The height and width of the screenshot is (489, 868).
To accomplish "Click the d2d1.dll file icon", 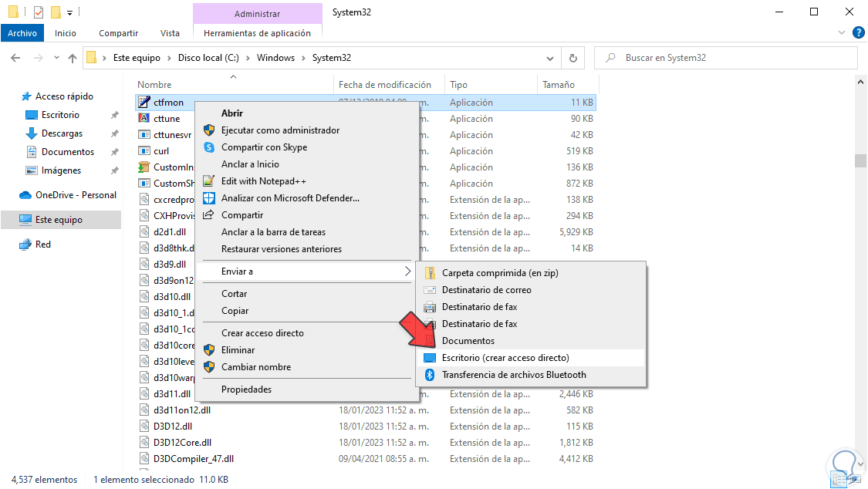I will click(144, 232).
